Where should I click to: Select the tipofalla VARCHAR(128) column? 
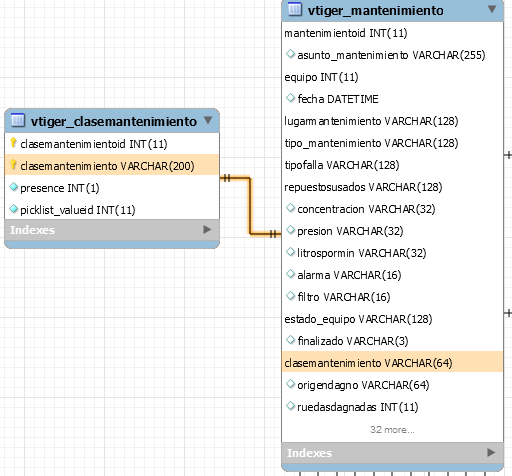click(392, 165)
